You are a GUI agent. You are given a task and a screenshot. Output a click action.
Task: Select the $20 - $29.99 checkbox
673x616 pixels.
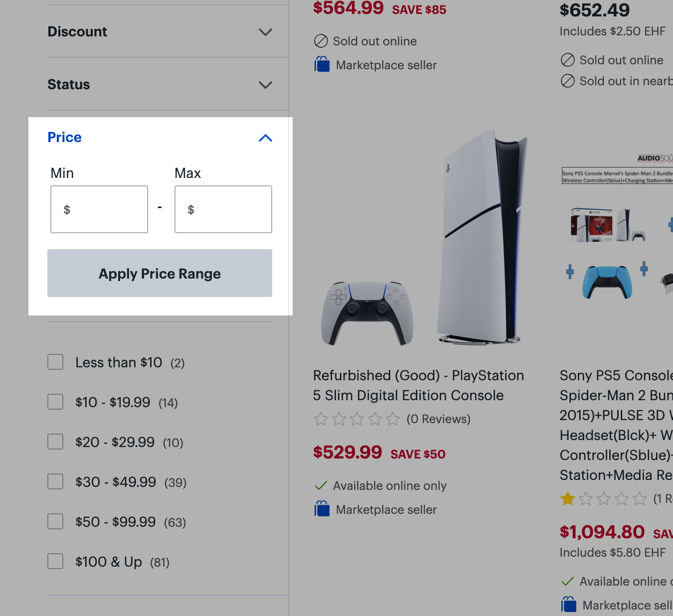point(55,442)
